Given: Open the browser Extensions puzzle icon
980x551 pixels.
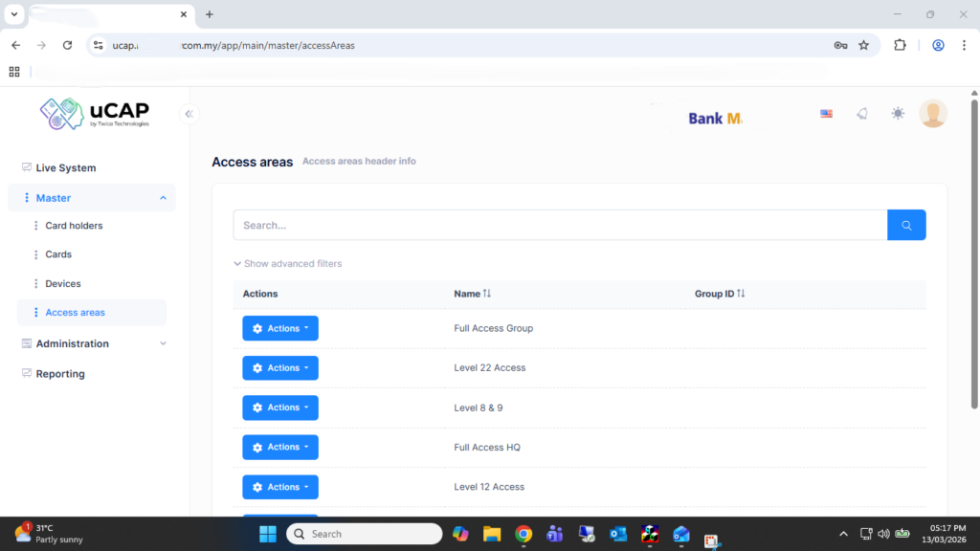Looking at the screenshot, I should pyautogui.click(x=900, y=45).
